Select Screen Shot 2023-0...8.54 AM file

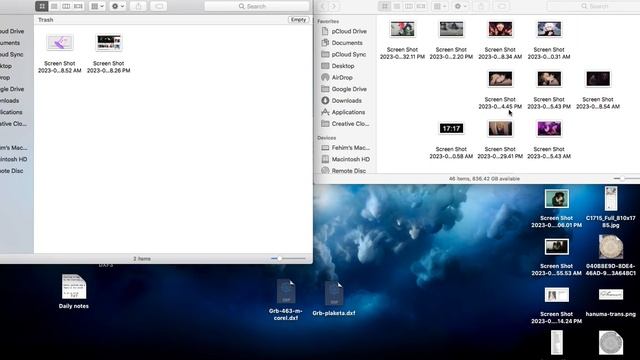598,90
